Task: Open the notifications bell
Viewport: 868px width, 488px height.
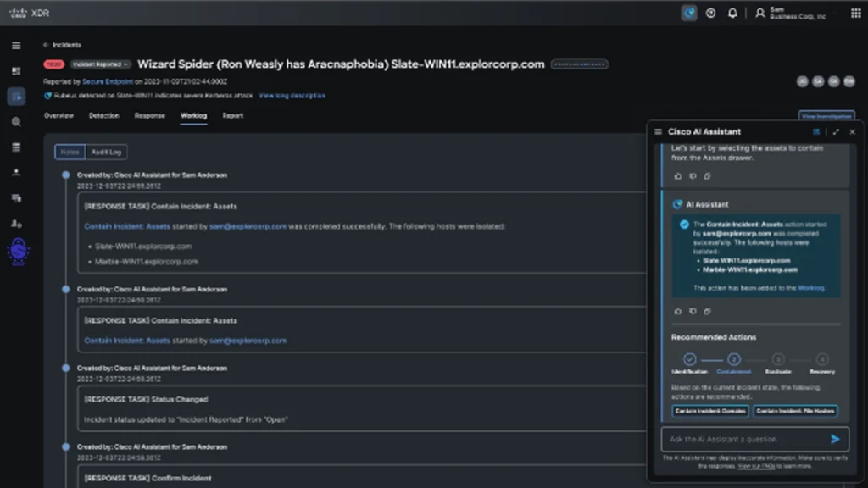Action: (x=732, y=13)
